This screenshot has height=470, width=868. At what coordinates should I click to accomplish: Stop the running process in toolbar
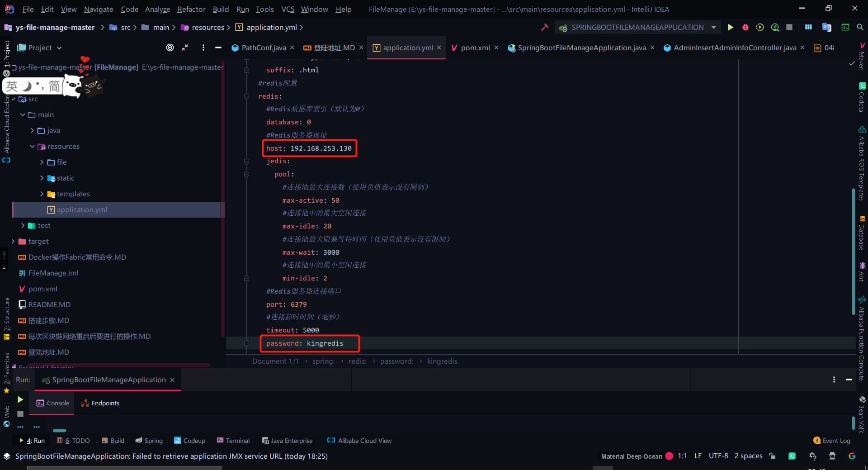(x=789, y=27)
